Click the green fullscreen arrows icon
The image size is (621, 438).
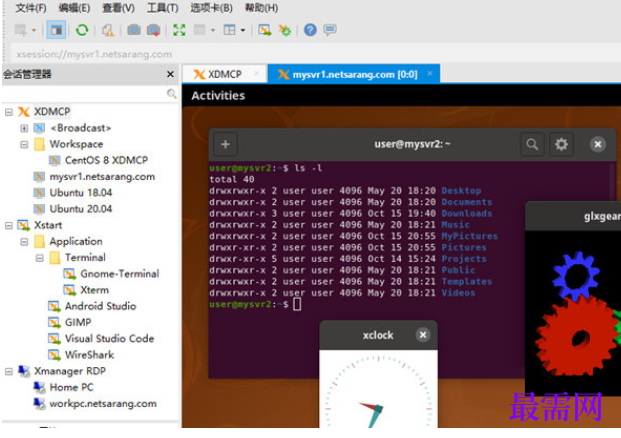(179, 30)
